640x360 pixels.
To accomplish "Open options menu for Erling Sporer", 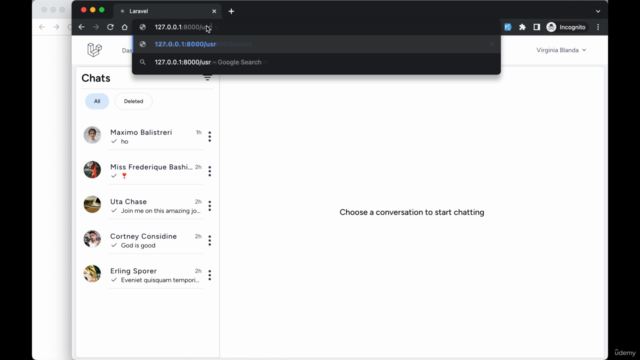I will click(210, 276).
